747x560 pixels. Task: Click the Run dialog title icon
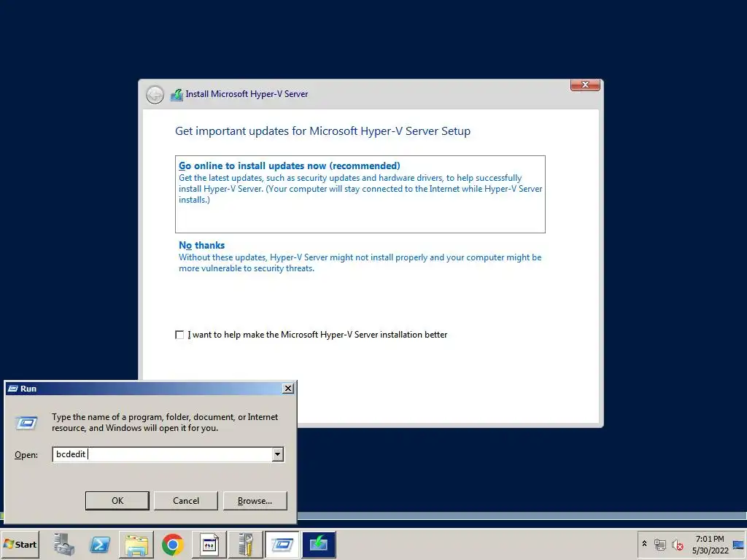pyautogui.click(x=13, y=389)
